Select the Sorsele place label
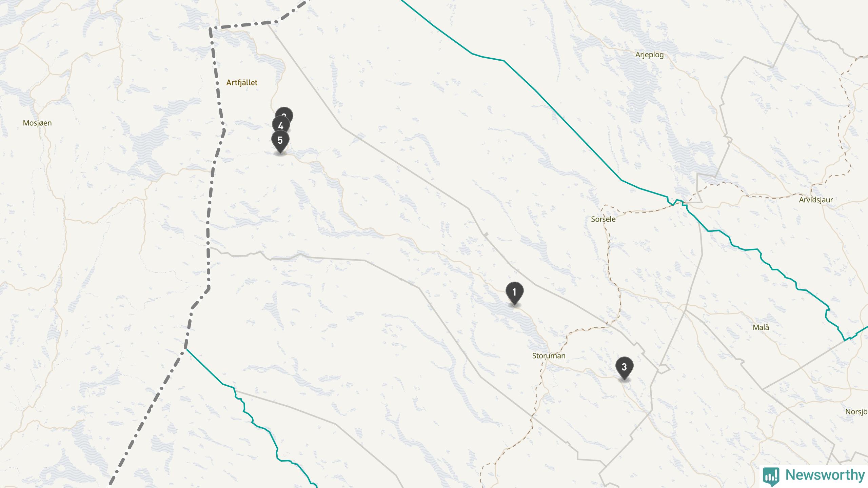The image size is (868, 488). (603, 219)
